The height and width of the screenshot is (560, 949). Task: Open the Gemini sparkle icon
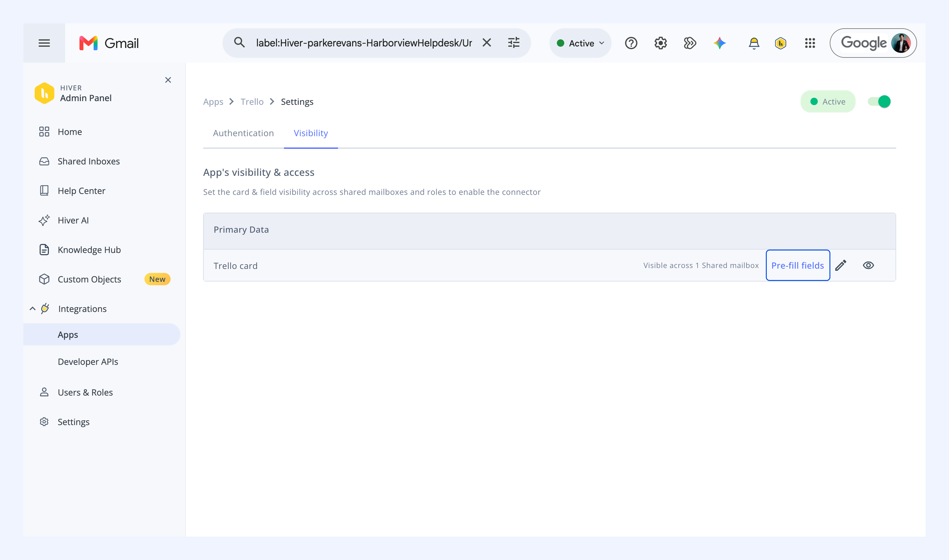[x=719, y=43]
